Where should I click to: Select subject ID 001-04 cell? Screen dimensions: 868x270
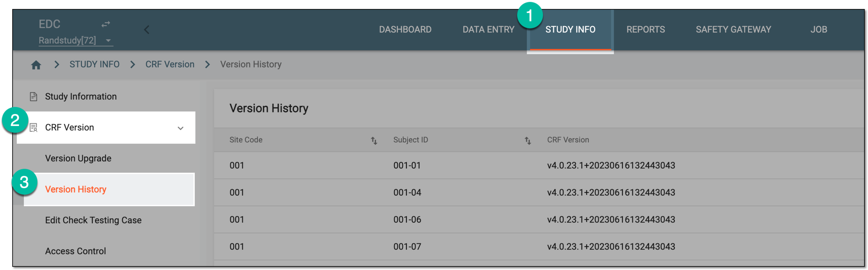tap(407, 193)
